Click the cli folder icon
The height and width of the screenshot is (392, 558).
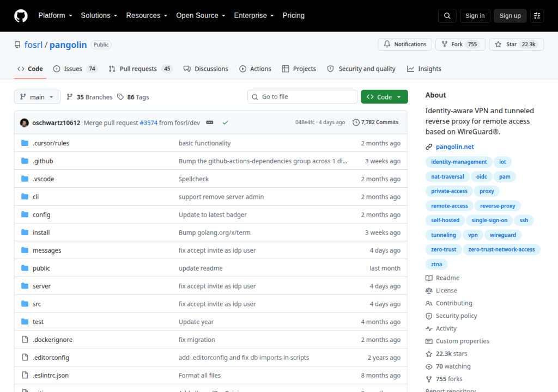(25, 197)
